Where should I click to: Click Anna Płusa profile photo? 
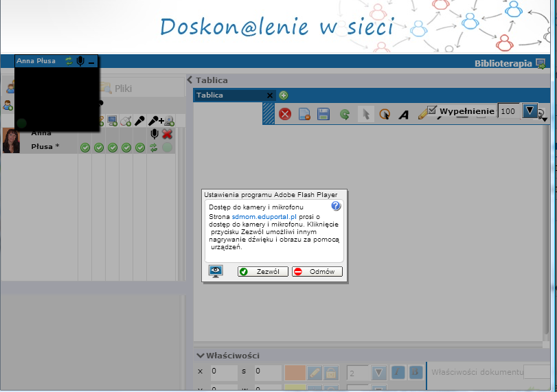tap(11, 141)
